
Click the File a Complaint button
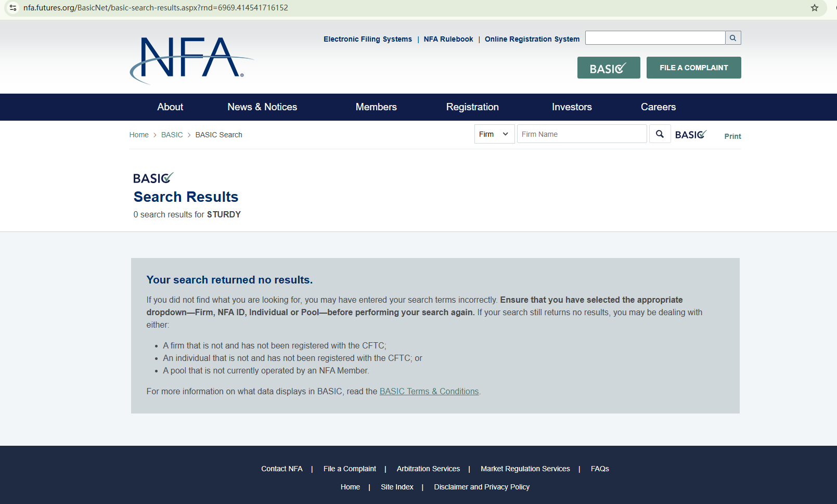tap(693, 68)
